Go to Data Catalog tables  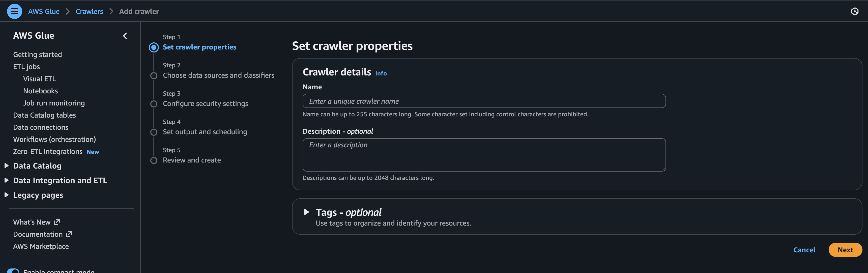44,115
